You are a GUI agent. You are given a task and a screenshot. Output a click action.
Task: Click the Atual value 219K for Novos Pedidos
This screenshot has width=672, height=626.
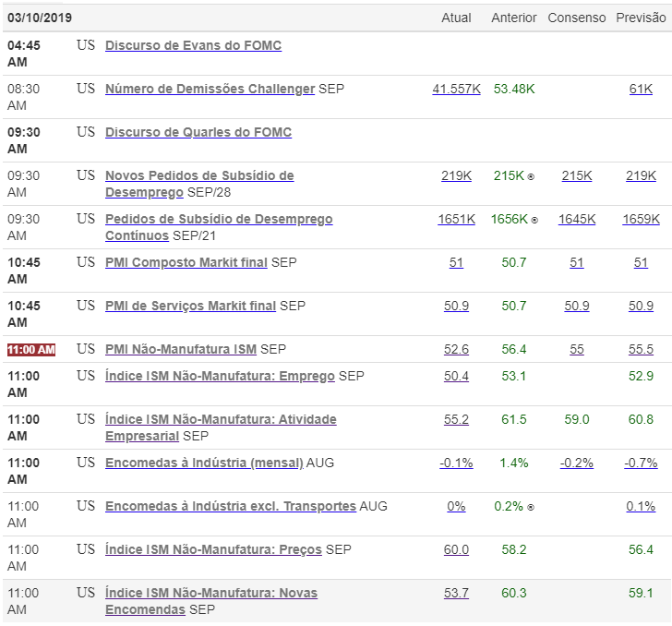click(456, 175)
